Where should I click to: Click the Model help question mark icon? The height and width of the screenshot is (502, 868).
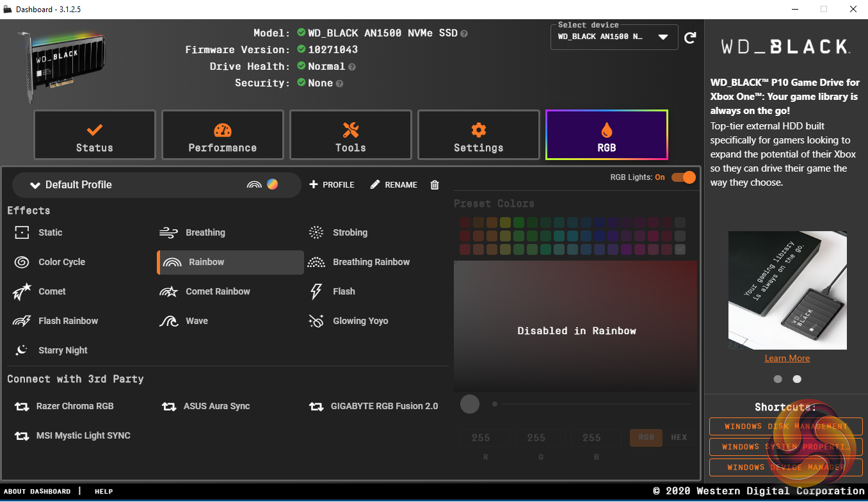click(464, 33)
